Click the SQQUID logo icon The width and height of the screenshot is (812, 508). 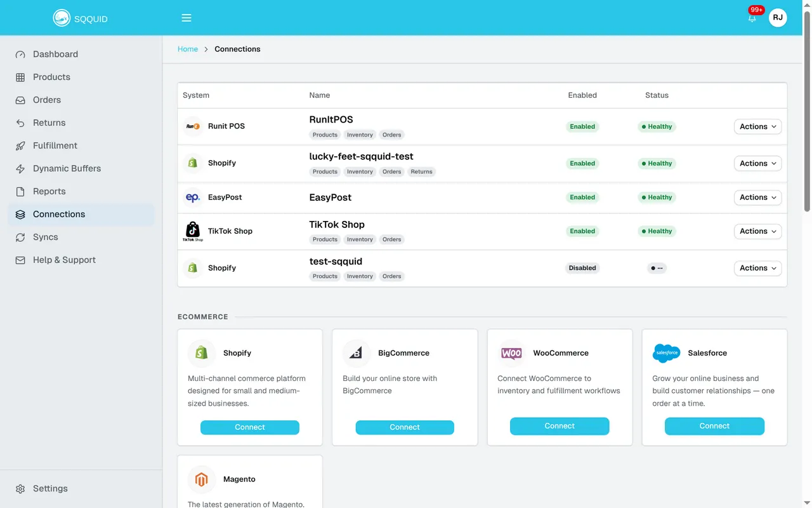tap(62, 18)
